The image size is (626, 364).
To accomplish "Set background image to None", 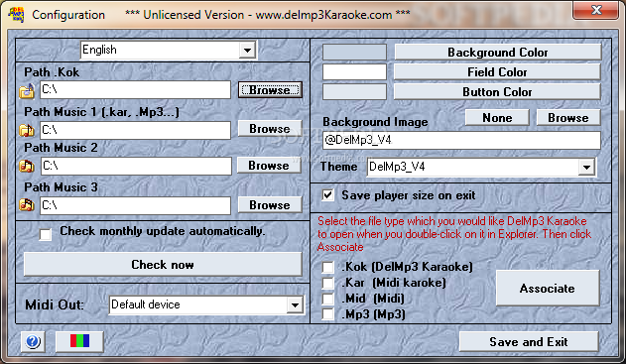I will tap(497, 118).
